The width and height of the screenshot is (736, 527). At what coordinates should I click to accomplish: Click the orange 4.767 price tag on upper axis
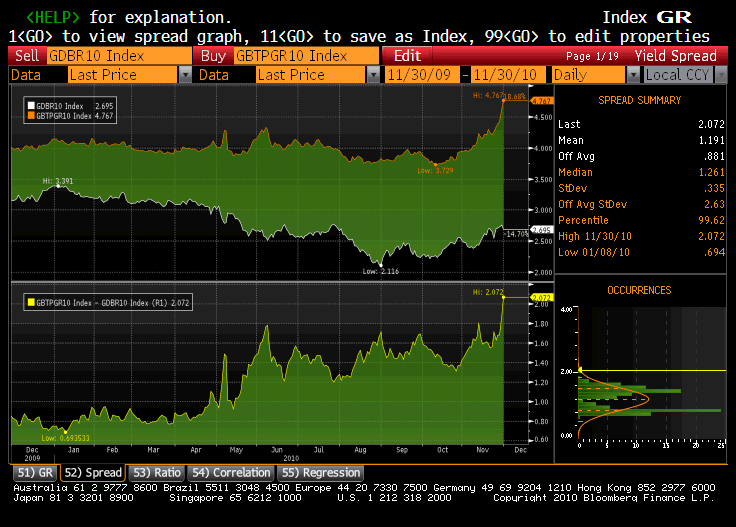pyautogui.click(x=542, y=101)
